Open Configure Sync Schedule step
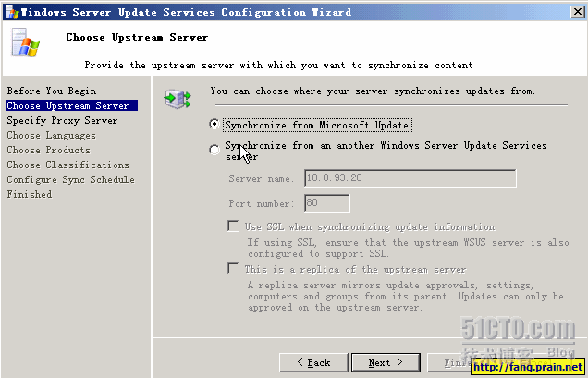Viewport: 588px width, 378px height. 70,179
